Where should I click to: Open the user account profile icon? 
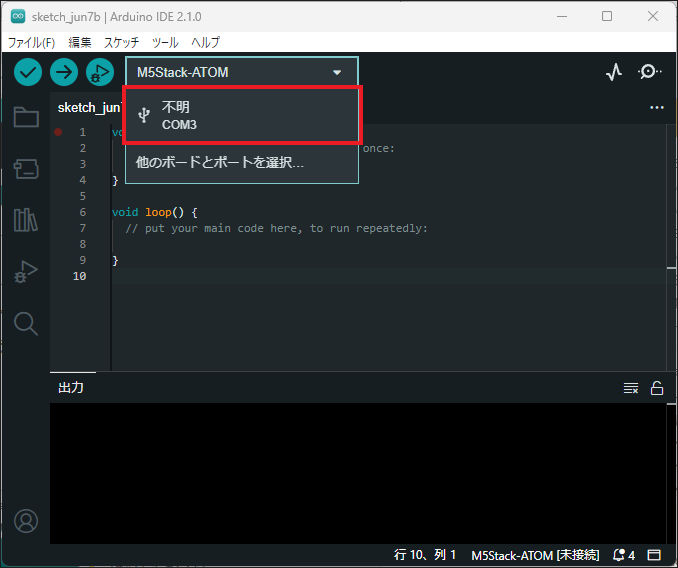point(26,521)
